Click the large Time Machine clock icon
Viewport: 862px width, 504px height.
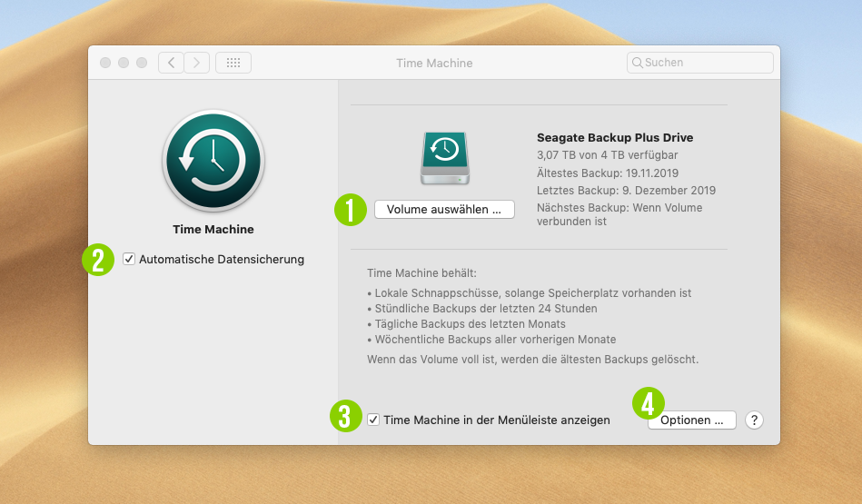(x=213, y=161)
